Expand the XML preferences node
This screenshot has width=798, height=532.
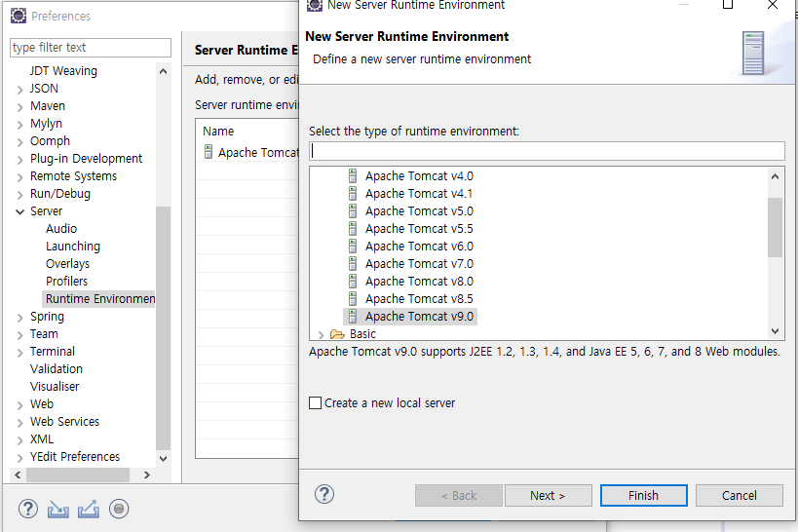(19, 440)
